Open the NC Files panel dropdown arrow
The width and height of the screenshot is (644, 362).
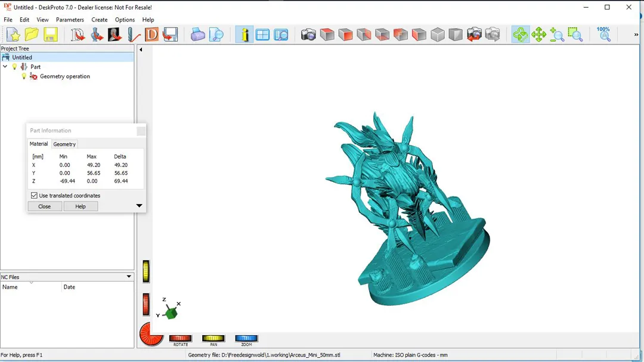point(129,277)
